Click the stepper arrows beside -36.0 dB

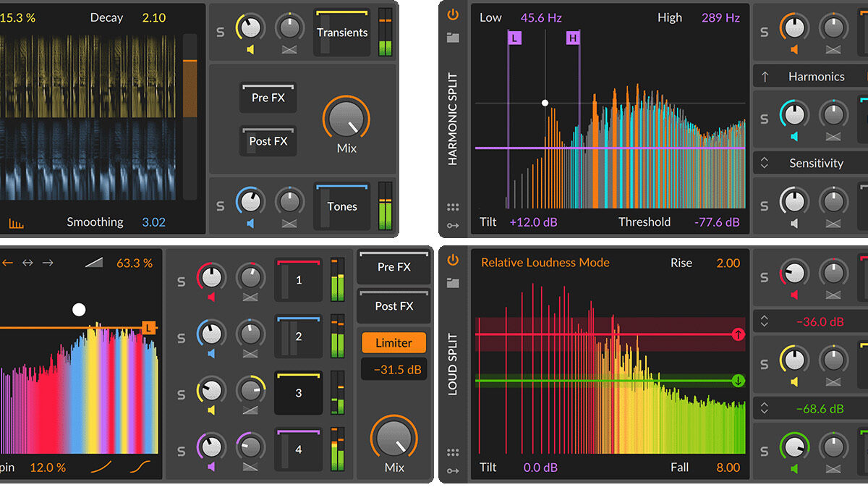(x=765, y=321)
